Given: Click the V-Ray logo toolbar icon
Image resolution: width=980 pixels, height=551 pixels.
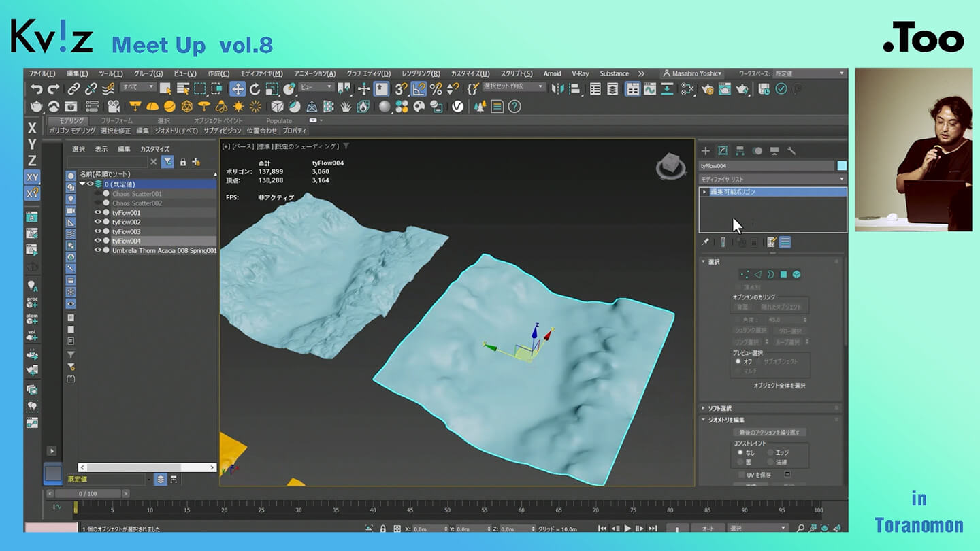Looking at the screenshot, I should (458, 106).
